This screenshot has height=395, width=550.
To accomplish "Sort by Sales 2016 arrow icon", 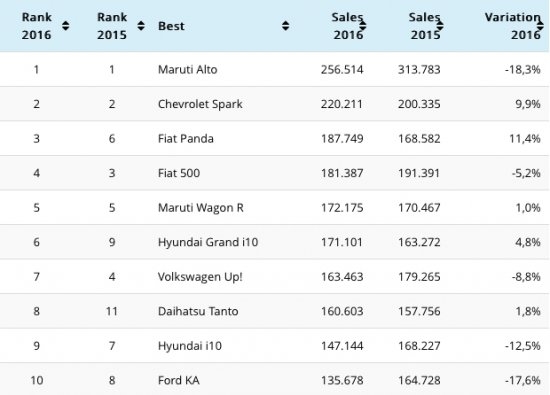I will [x=363, y=26].
